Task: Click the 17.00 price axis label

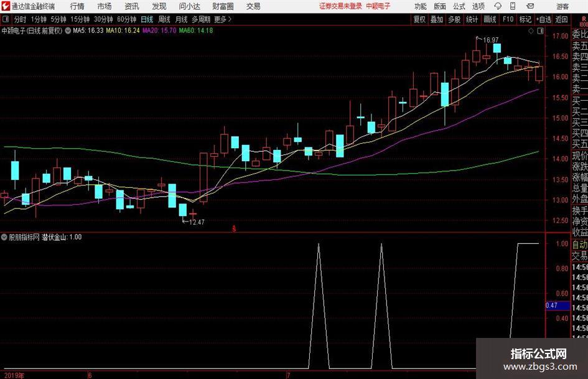Action: pyautogui.click(x=560, y=36)
